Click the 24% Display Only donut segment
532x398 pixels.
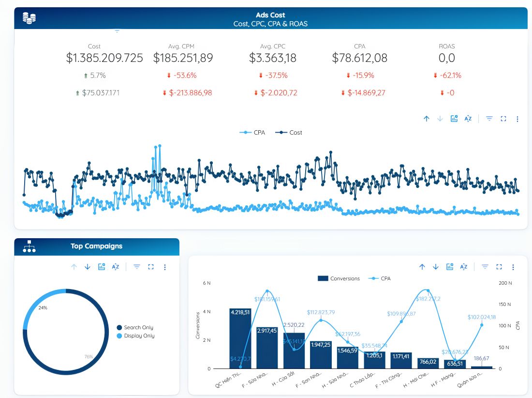[37, 302]
